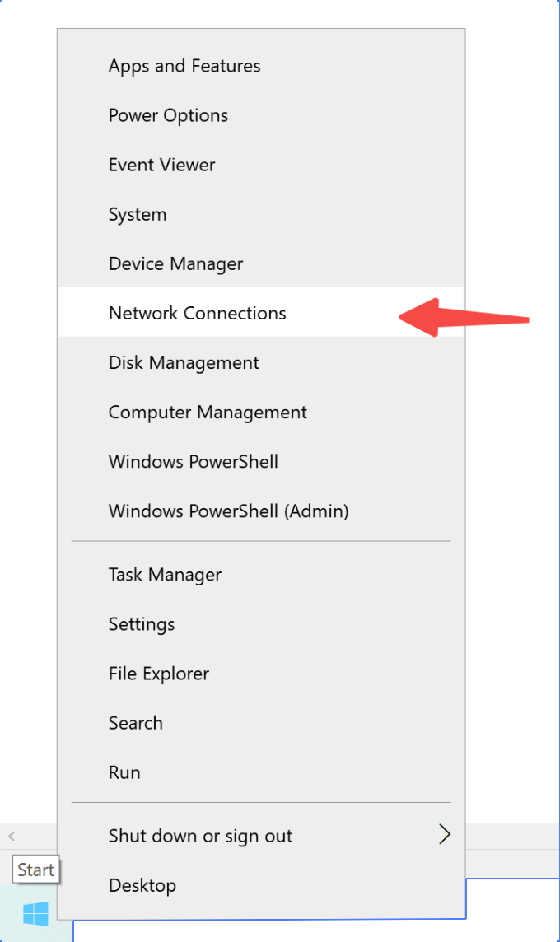Screen dimensions: 560x942
Task: Launch Windows PowerShell
Action: click(194, 461)
